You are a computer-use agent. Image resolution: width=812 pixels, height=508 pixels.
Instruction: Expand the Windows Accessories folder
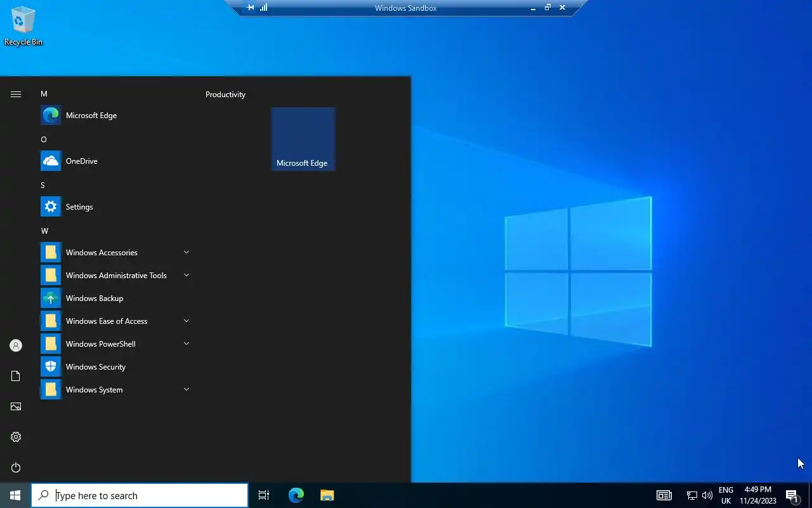(x=115, y=253)
